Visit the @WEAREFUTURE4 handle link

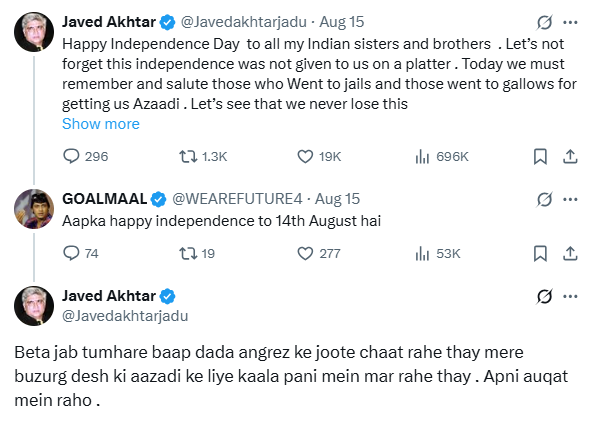238,199
